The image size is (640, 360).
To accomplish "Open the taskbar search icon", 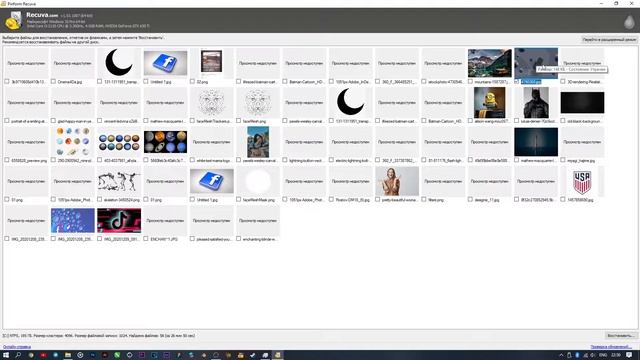I will coord(18,355).
